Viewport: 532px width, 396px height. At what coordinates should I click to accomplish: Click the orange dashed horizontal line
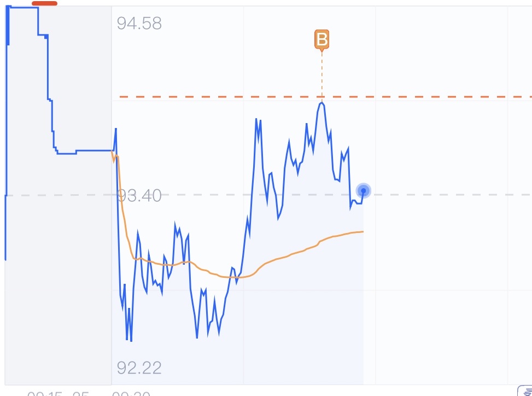(437, 97)
